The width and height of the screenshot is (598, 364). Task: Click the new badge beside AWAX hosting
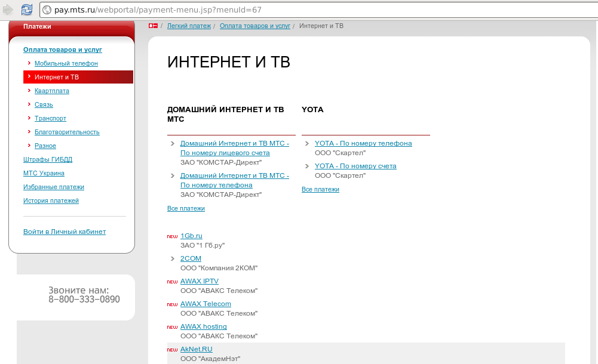(x=173, y=327)
